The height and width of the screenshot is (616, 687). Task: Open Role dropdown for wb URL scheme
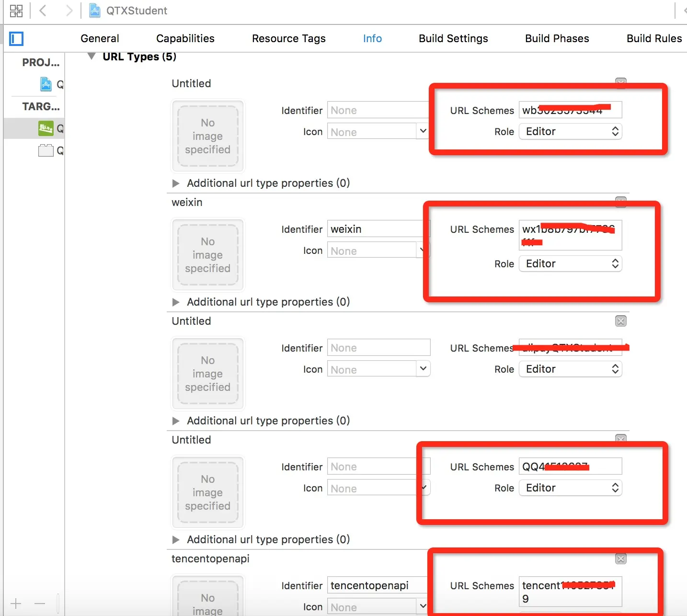pyautogui.click(x=570, y=131)
